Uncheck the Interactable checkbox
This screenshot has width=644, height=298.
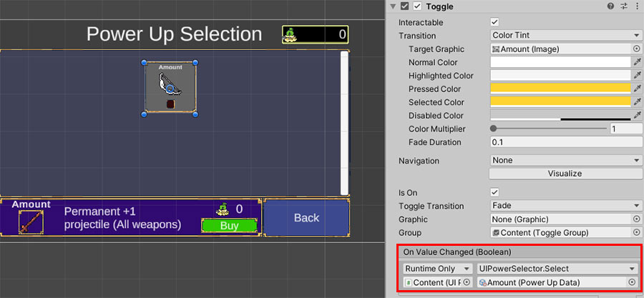coord(494,21)
